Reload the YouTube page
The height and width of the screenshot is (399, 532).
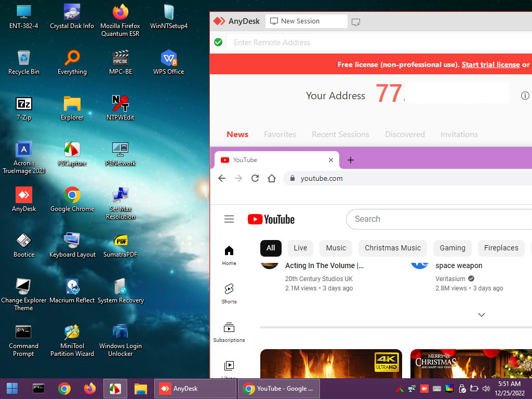tap(255, 178)
